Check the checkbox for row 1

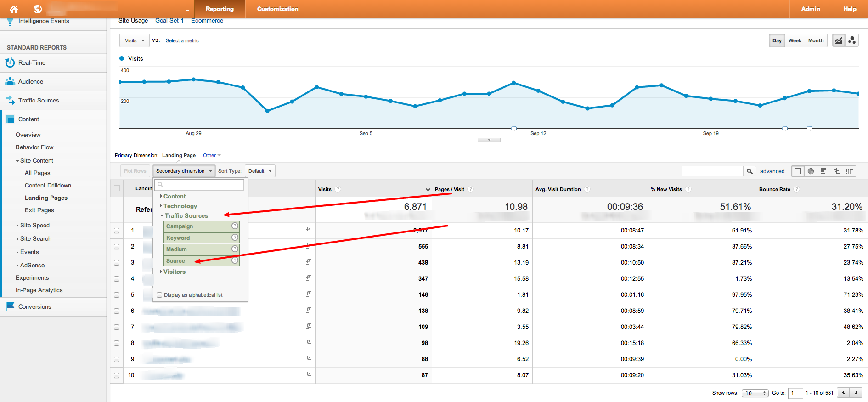[117, 231]
